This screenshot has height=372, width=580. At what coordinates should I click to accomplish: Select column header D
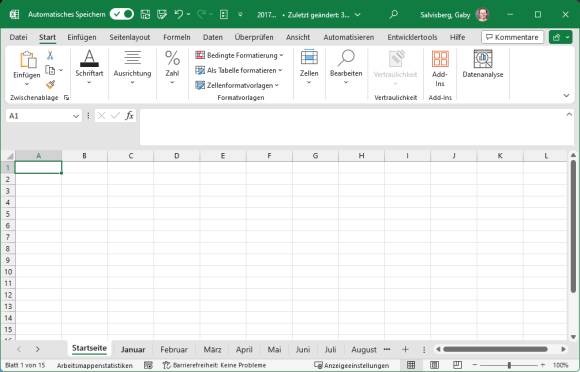click(177, 156)
